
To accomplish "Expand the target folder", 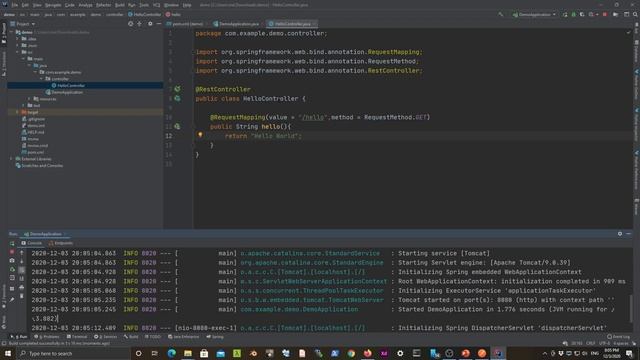I will [17, 112].
